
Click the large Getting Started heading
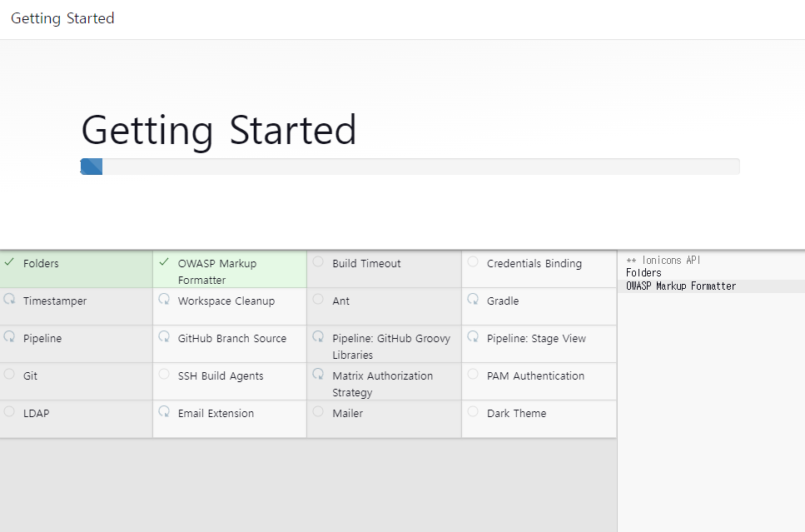pyautogui.click(x=219, y=131)
